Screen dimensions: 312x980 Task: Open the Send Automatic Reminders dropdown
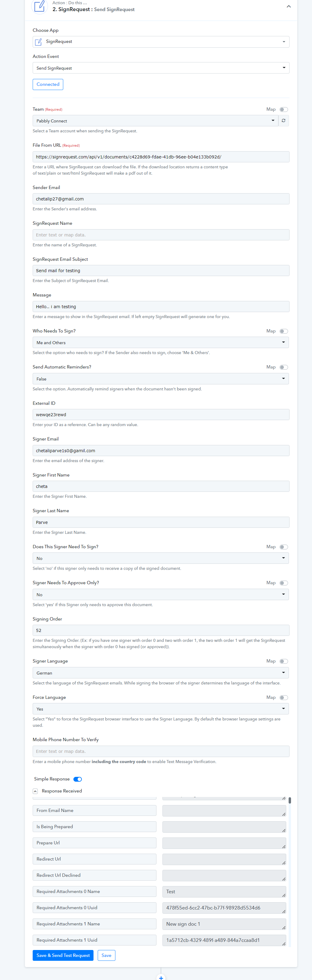[x=161, y=379]
